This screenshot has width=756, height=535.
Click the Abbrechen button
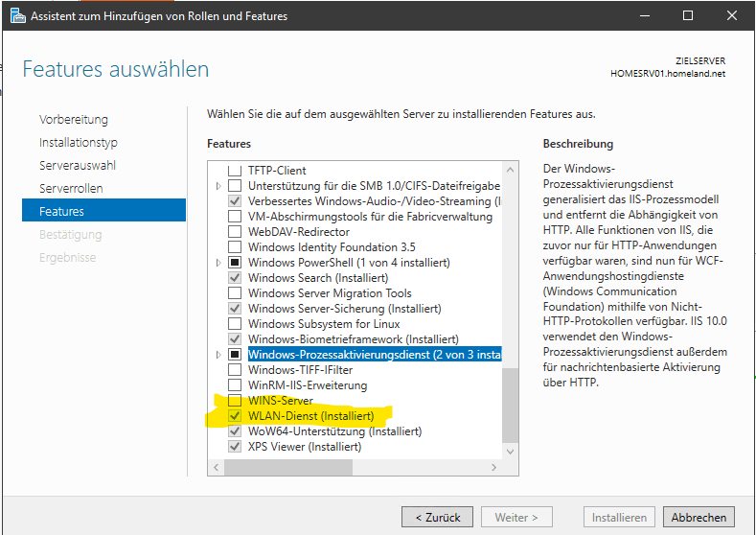click(x=699, y=517)
